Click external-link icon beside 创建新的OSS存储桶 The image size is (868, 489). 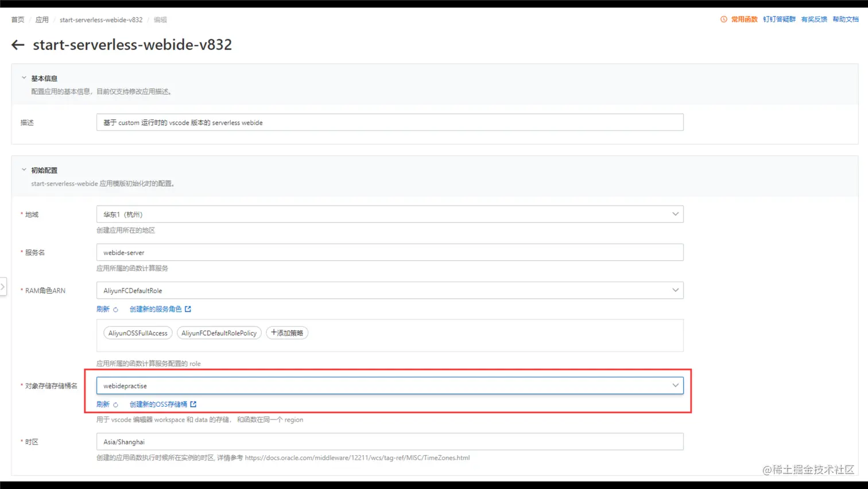point(193,405)
